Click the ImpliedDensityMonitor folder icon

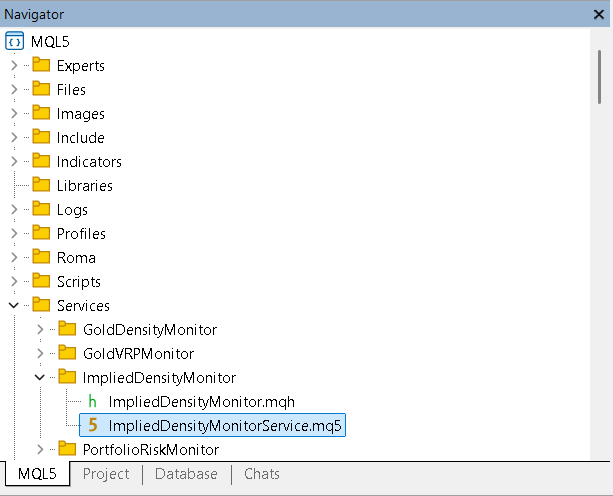67,377
